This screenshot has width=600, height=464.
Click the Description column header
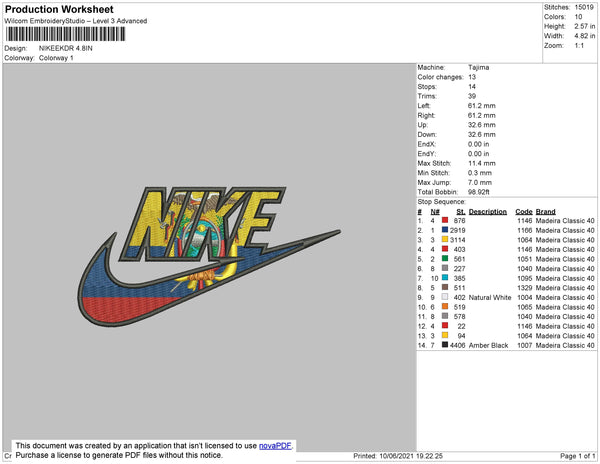[x=488, y=212]
